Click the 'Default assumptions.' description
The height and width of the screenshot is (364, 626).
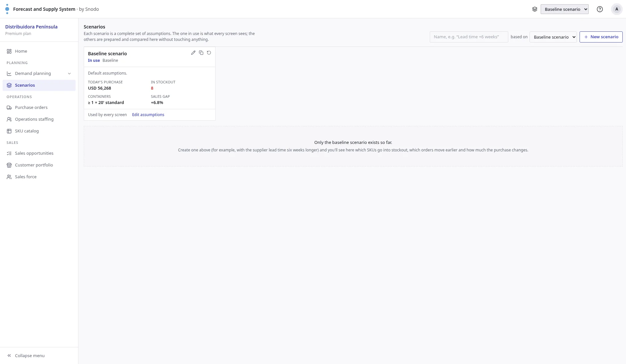(x=108, y=73)
